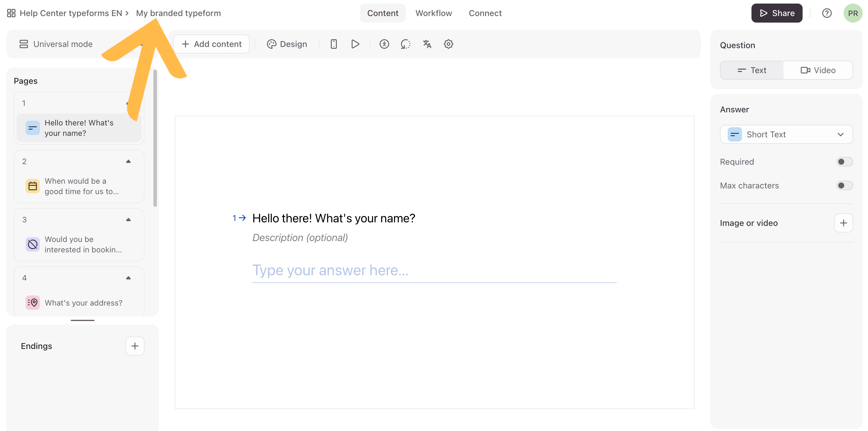This screenshot has width=868, height=431.
Task: Click the play preview icon
Action: click(x=355, y=44)
